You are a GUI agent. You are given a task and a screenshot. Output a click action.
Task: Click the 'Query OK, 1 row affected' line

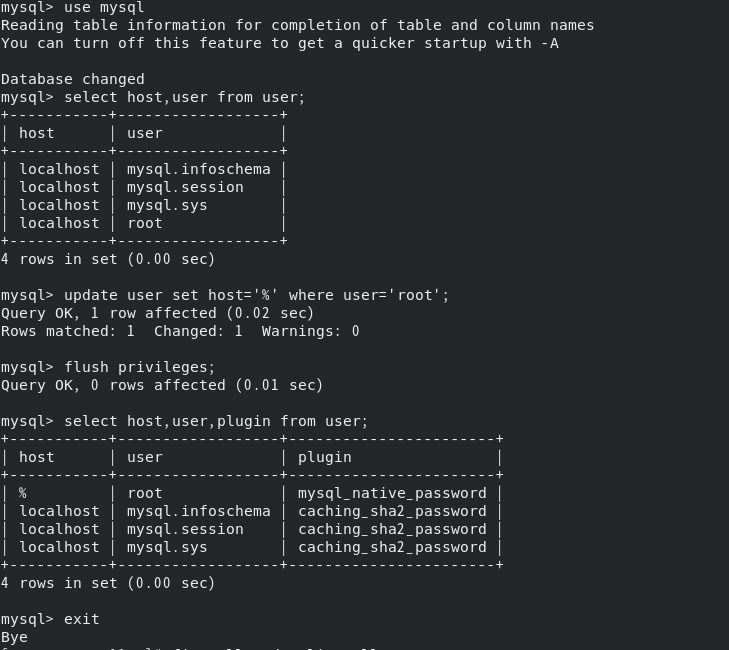[157, 313]
